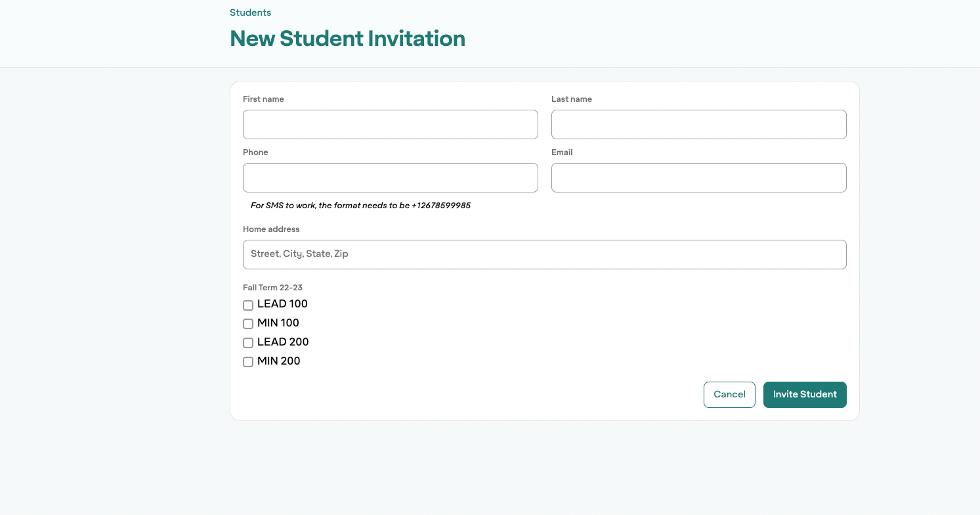Click the "Email" field label
This screenshot has width=980, height=515.
pos(562,152)
